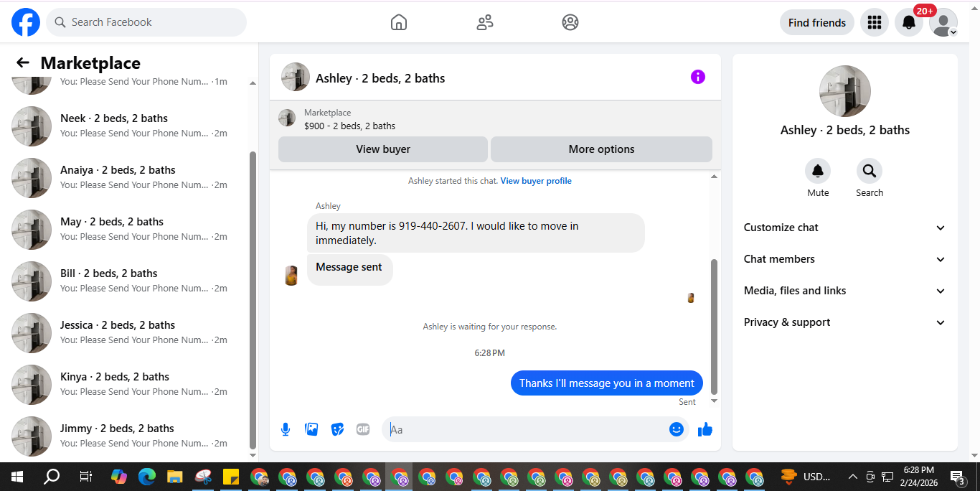Viewport: 980px width, 491px height.
Task: Open the Facebook menu grid icon
Action: coord(874,22)
